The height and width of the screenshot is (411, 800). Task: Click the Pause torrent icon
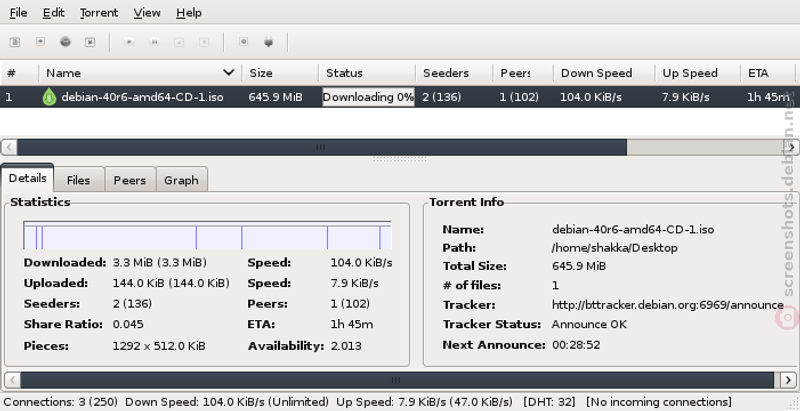click(154, 42)
